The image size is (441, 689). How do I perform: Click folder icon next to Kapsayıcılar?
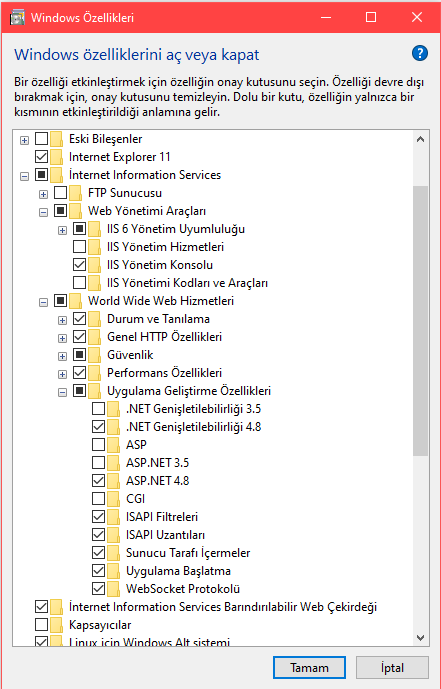point(56,625)
